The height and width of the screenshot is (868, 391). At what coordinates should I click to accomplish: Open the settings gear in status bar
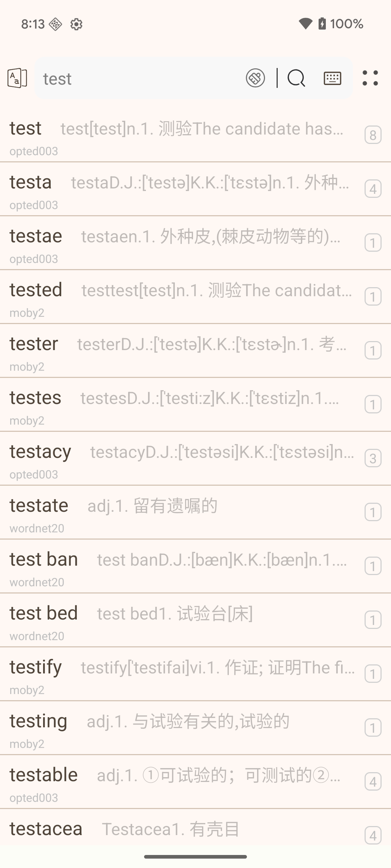pos(76,24)
